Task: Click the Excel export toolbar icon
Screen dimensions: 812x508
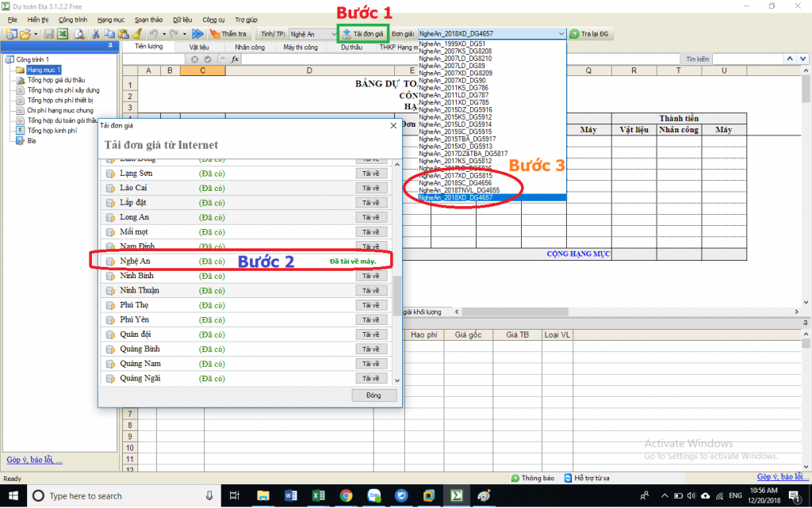Action: click(x=61, y=34)
